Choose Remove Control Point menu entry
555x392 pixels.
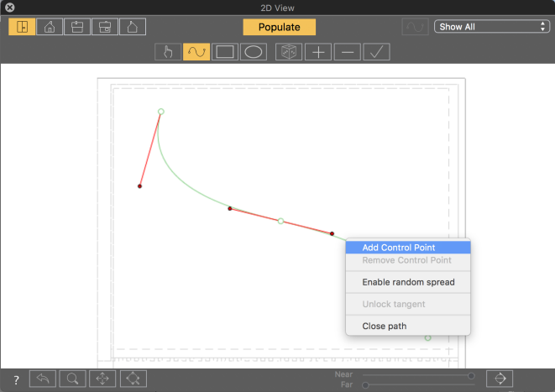(408, 260)
